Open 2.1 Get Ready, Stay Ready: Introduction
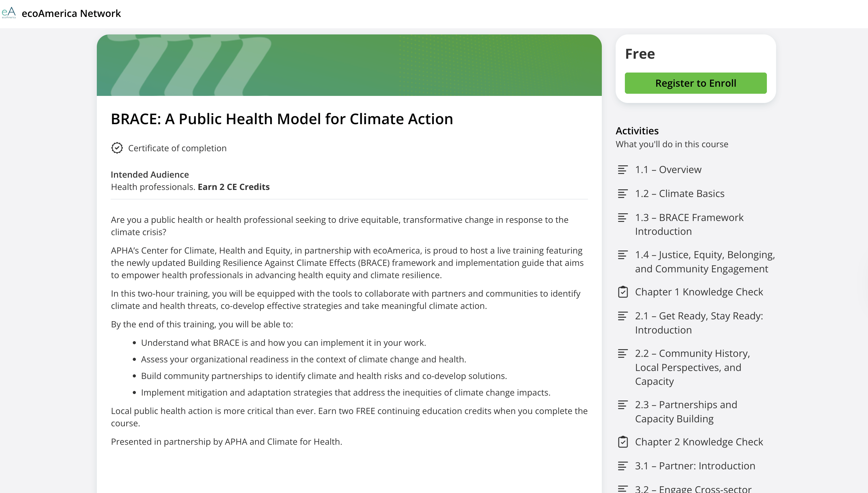This screenshot has width=868, height=493. (x=699, y=323)
